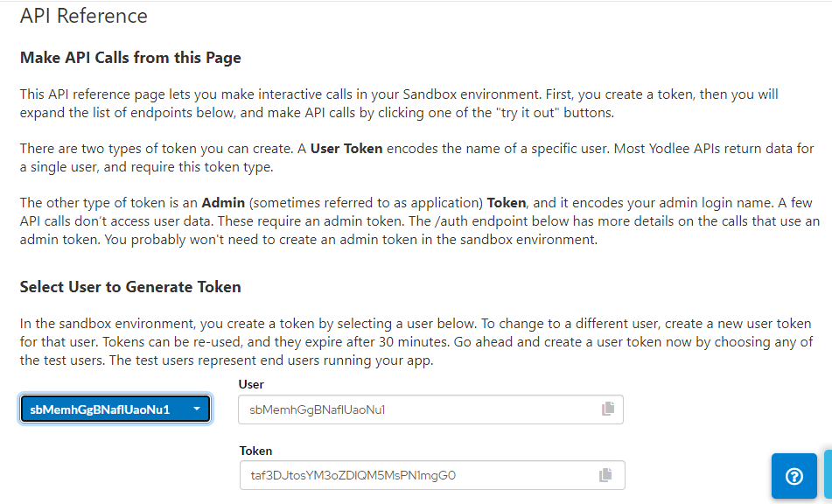Click the bold Token word after application
This screenshot has width=832, height=504.
click(507, 203)
